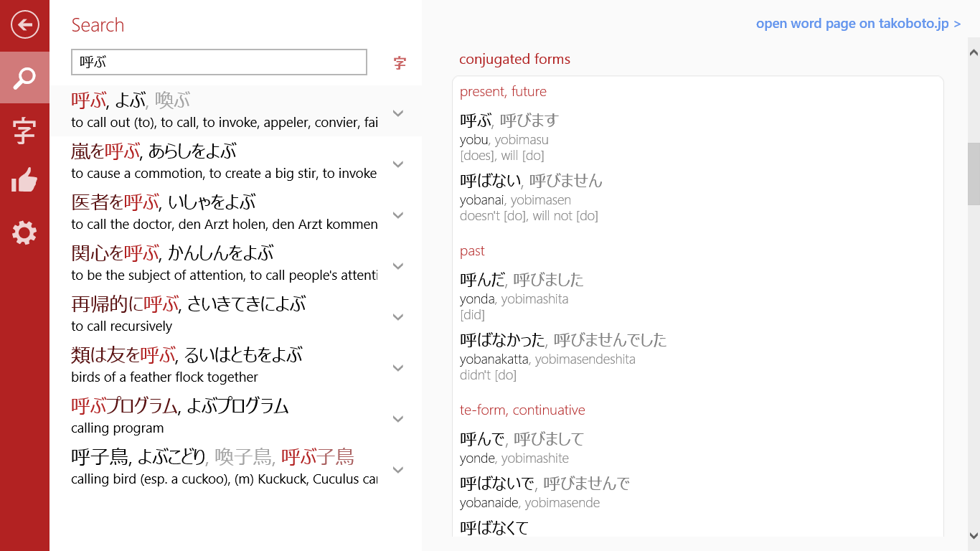Open the kanji section in sidebar

24,131
